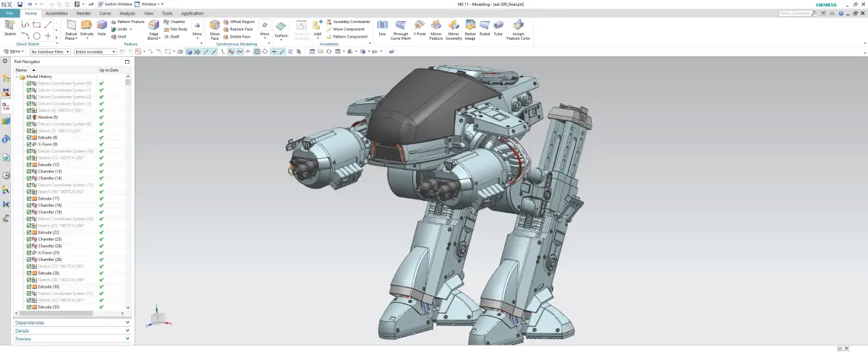This screenshot has width=868, height=352.
Task: Open the Menu dropdown
Action: click(14, 52)
